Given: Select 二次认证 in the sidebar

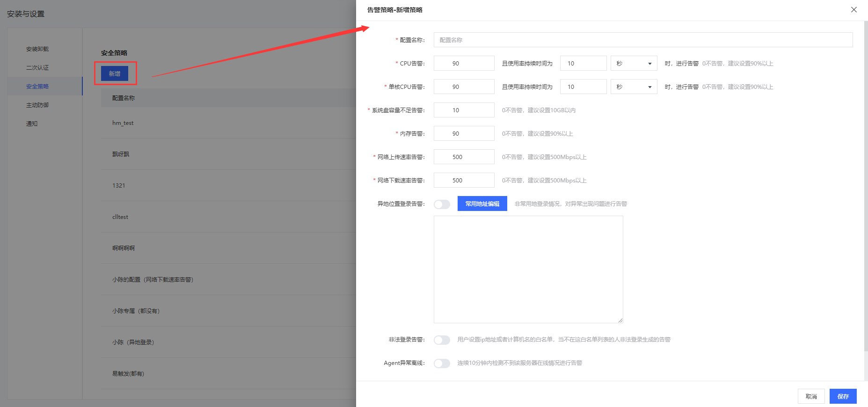Looking at the screenshot, I should point(37,68).
